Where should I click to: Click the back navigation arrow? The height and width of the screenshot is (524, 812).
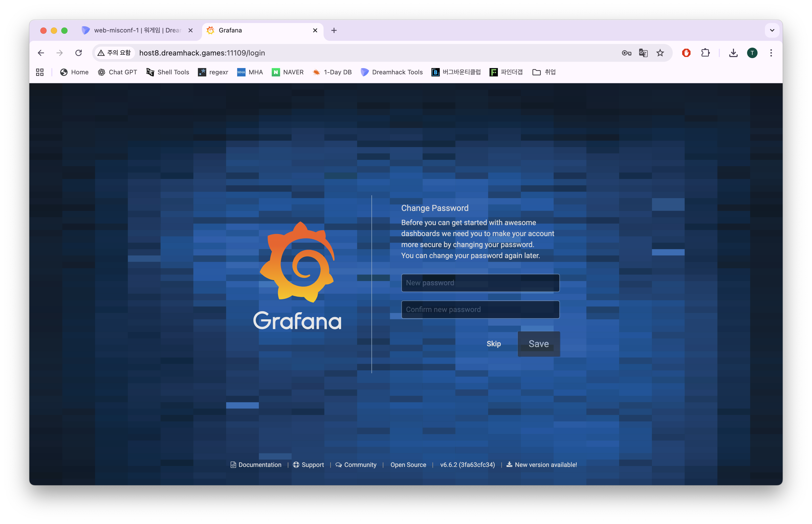point(41,53)
